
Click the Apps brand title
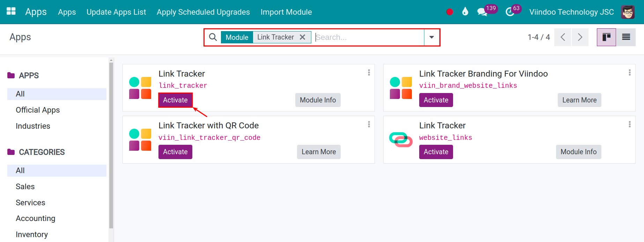[36, 12]
